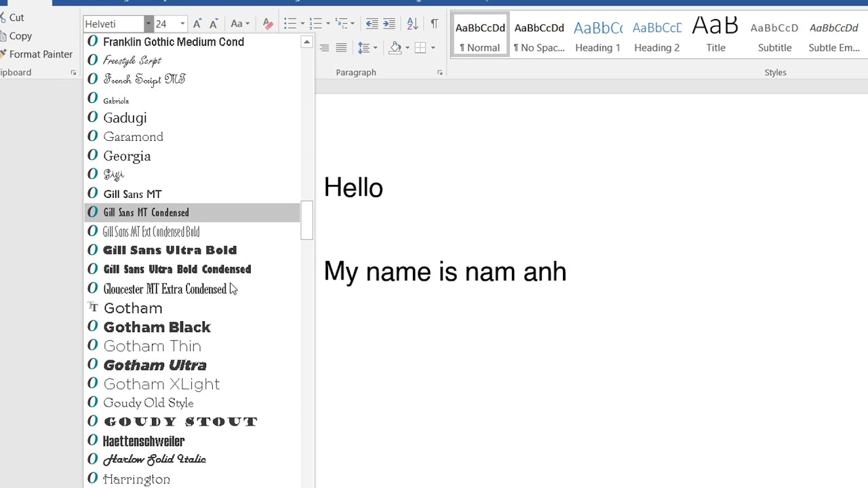868x488 pixels.
Task: Select Georgia font
Action: click(192, 156)
